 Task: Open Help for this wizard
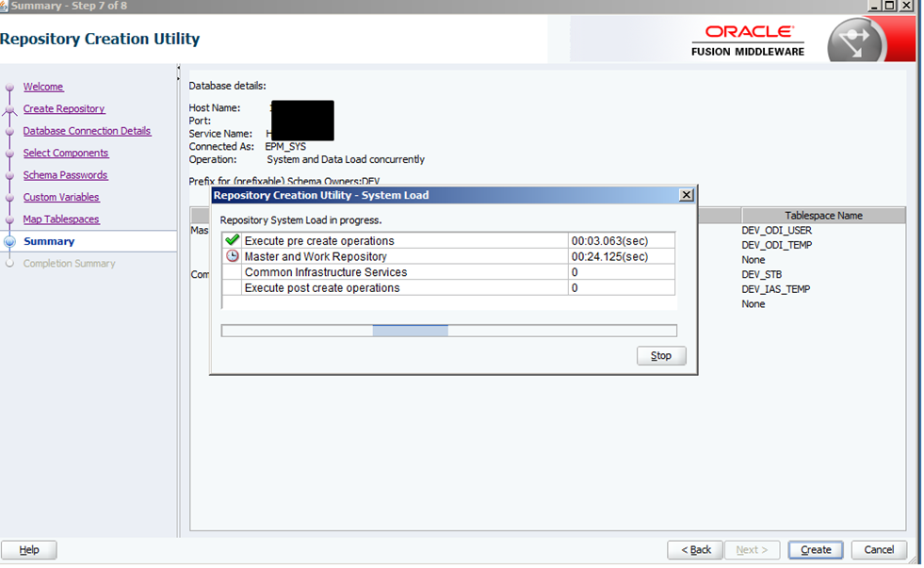[x=29, y=550]
